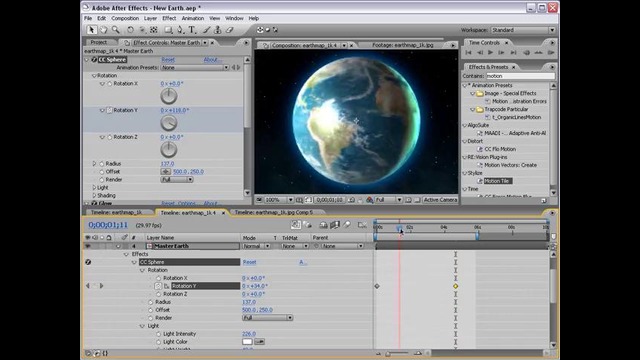Collapse the Stylize category in Effects & Presets

click(x=465, y=173)
